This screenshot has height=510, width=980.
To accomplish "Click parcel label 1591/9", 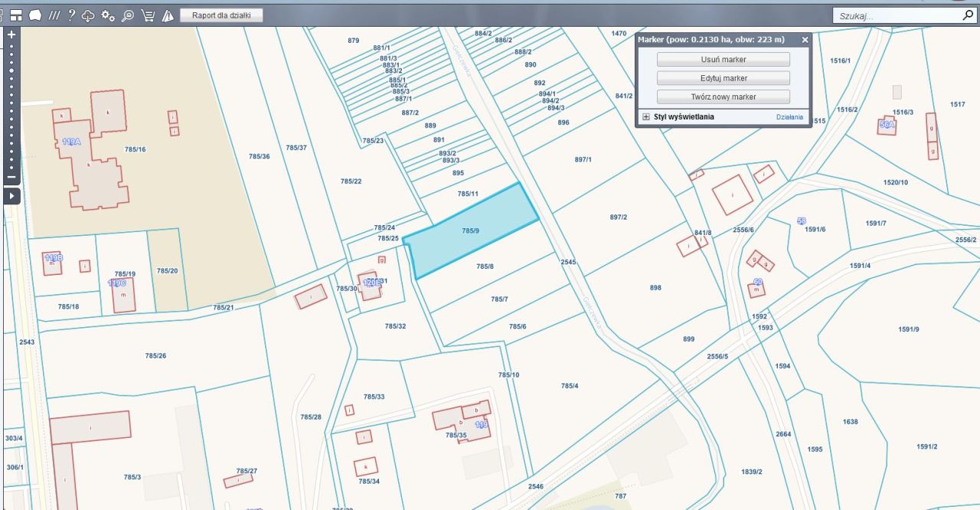I will pyautogui.click(x=909, y=329).
